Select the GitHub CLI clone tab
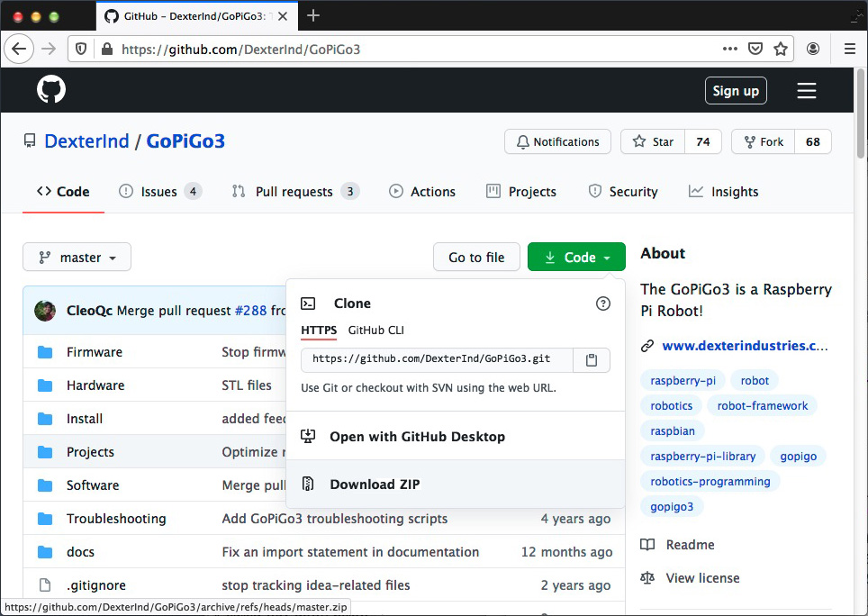Viewport: 868px width, 616px height. [x=376, y=331]
